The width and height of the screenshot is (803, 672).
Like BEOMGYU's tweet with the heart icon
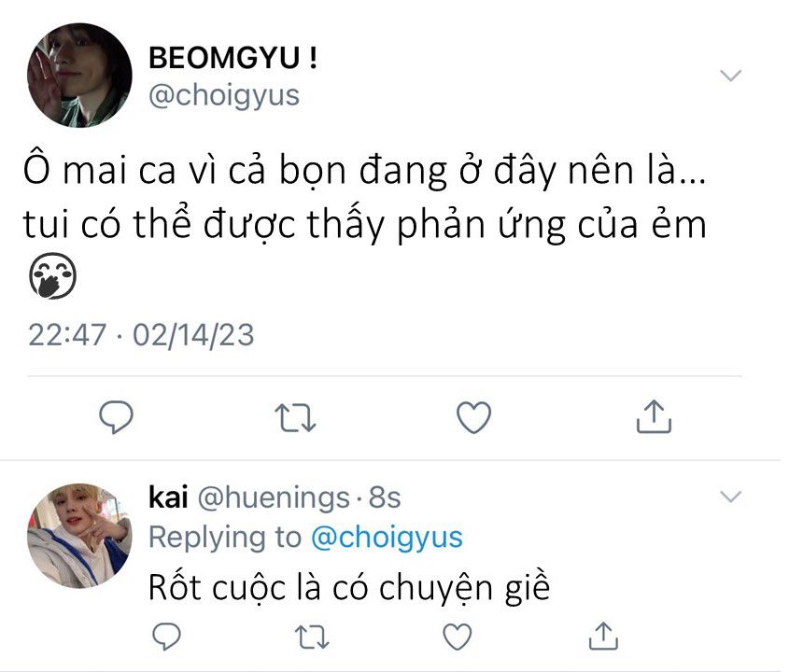[474, 417]
